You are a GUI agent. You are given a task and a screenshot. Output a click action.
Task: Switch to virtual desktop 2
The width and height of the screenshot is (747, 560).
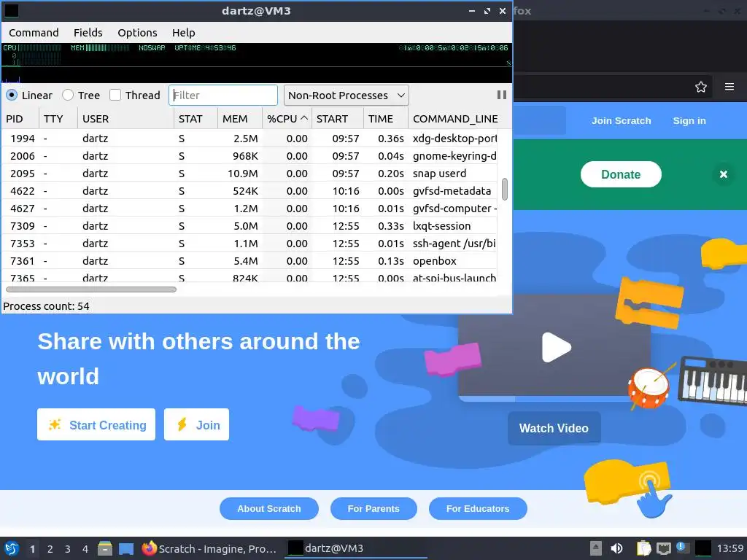click(50, 549)
